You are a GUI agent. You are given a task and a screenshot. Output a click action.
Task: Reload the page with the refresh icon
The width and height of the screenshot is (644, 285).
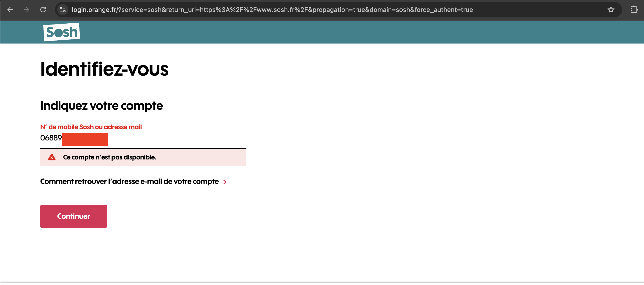click(43, 10)
